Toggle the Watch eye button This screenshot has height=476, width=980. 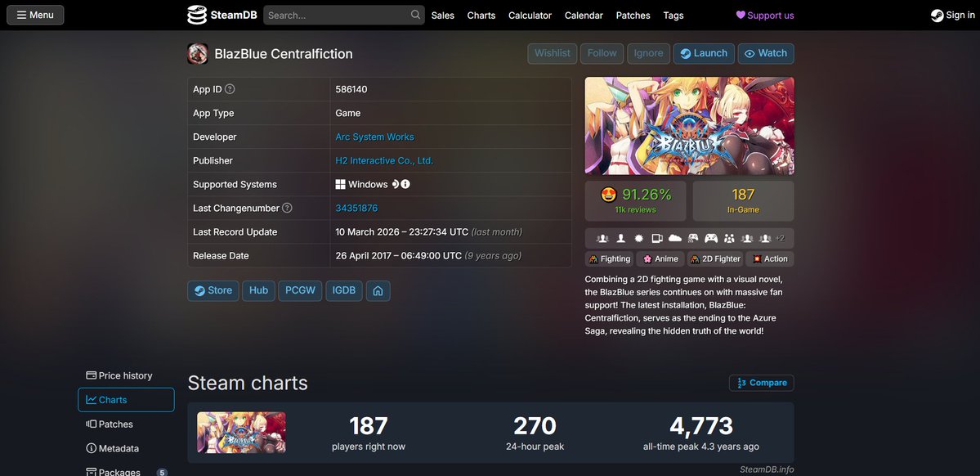pyautogui.click(x=766, y=54)
